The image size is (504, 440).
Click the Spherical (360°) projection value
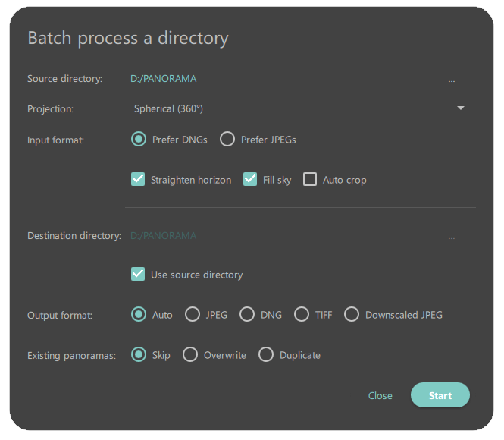(x=168, y=108)
